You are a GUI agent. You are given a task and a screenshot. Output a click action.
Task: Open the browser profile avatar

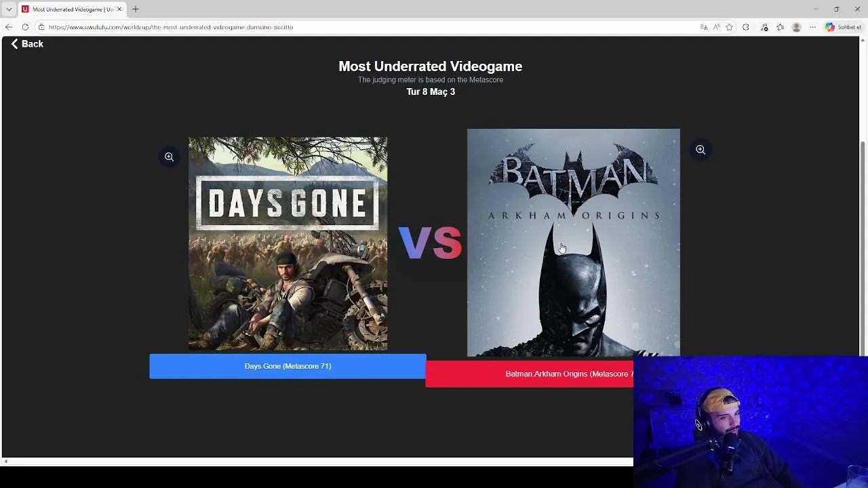(797, 27)
